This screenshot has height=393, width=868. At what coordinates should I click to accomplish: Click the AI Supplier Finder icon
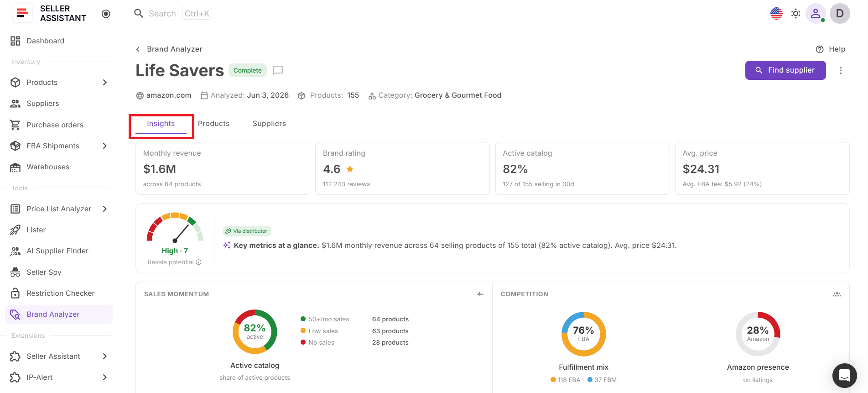(16, 251)
